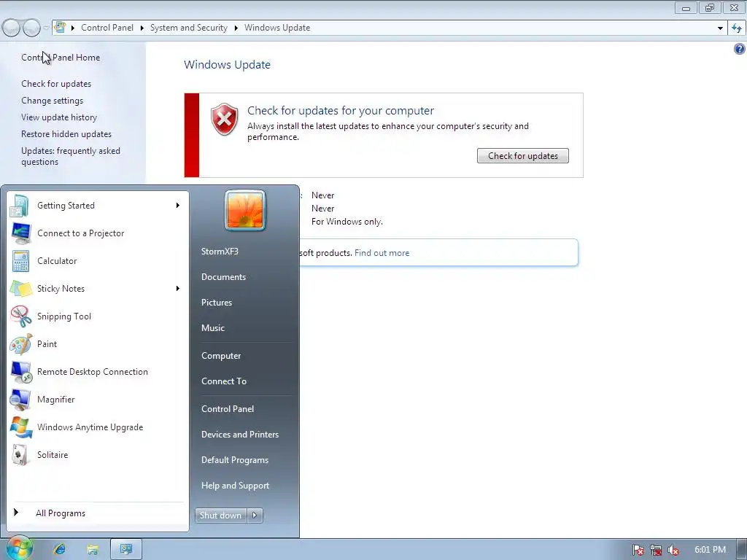Click the refresh button beside address bar

click(x=737, y=28)
